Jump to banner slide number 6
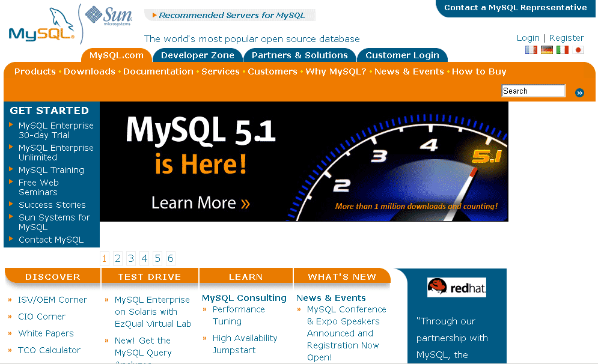 [x=171, y=258]
